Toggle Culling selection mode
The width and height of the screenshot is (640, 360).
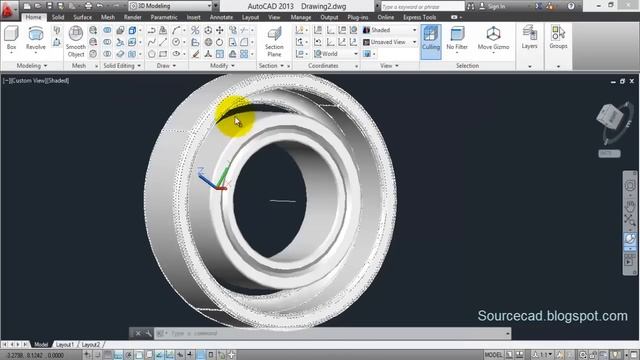[431, 41]
